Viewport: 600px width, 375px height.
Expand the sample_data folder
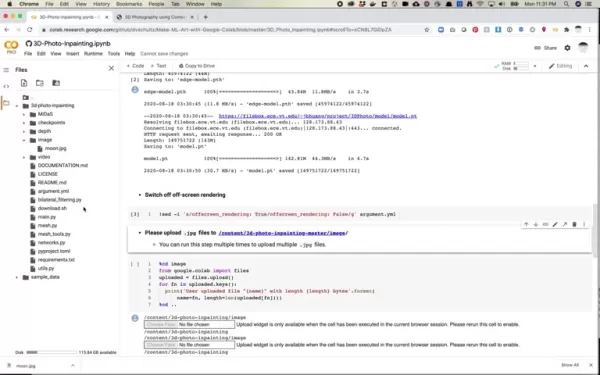(16, 277)
